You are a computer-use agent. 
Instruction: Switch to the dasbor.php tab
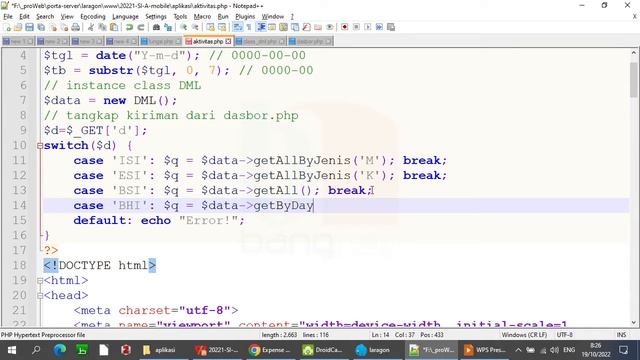[311, 42]
